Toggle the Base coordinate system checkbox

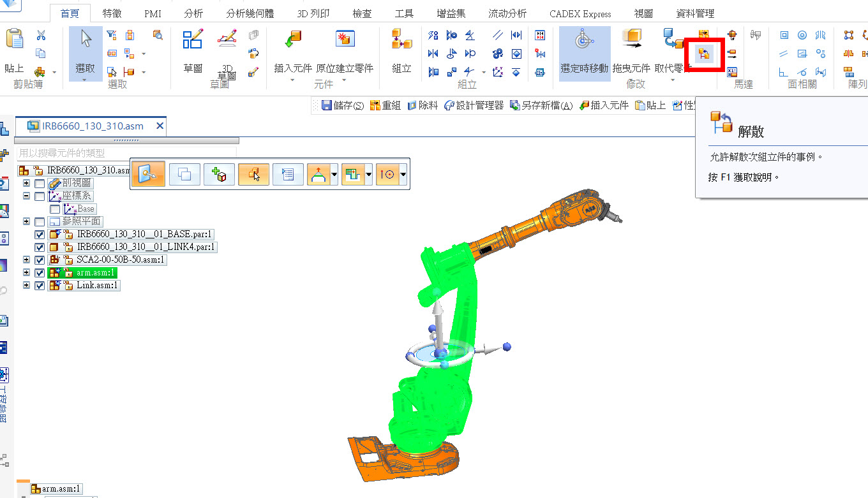55,209
